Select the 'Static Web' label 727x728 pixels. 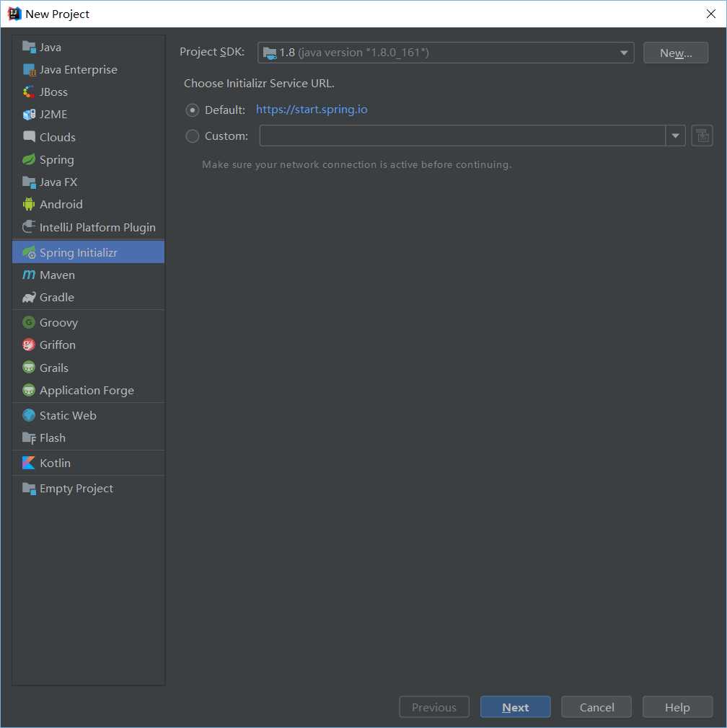coord(68,415)
